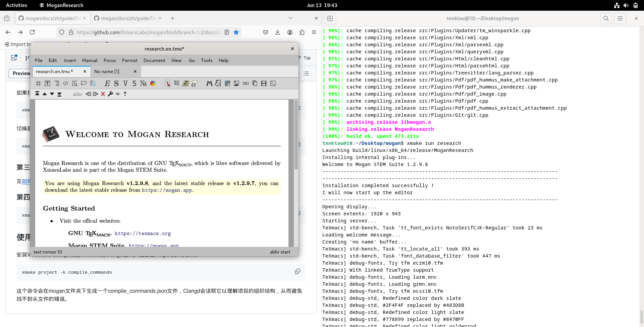
Task: Close the 'No name [1]' tab
Action: pos(135,71)
